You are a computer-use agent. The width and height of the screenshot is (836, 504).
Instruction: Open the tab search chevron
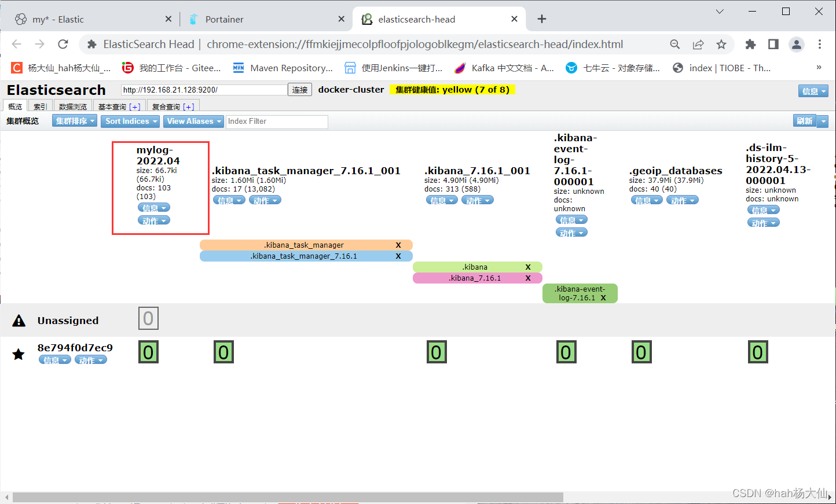click(720, 12)
